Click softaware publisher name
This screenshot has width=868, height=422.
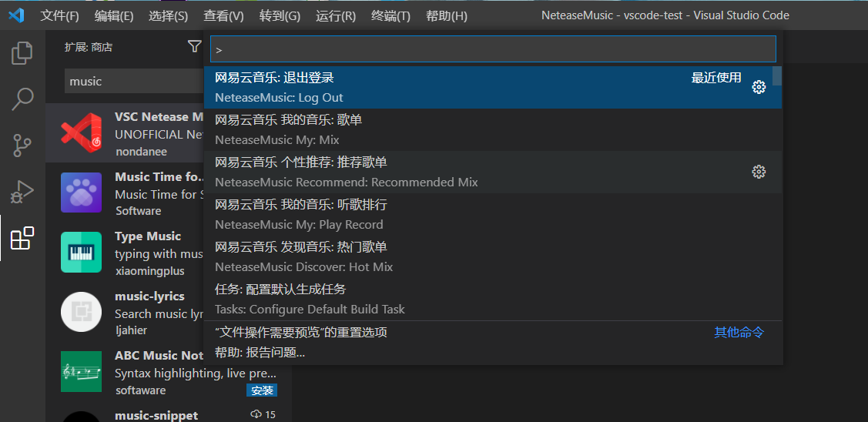point(141,390)
